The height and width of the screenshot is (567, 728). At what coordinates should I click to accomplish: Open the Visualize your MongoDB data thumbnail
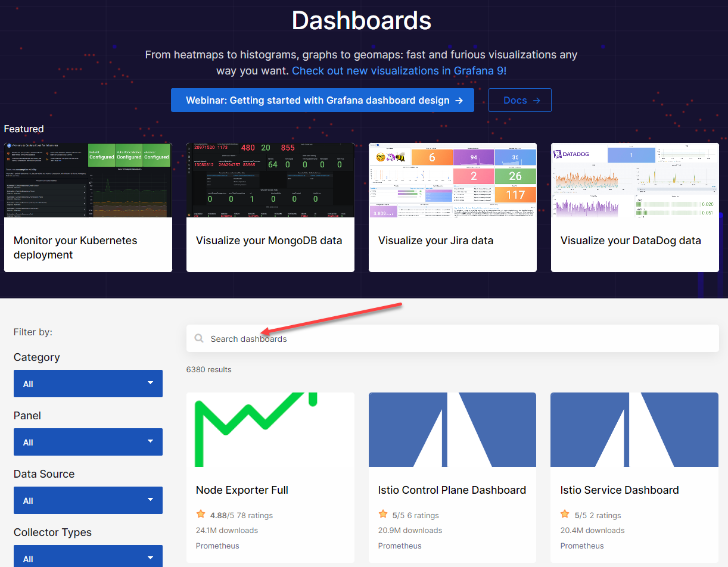270,181
